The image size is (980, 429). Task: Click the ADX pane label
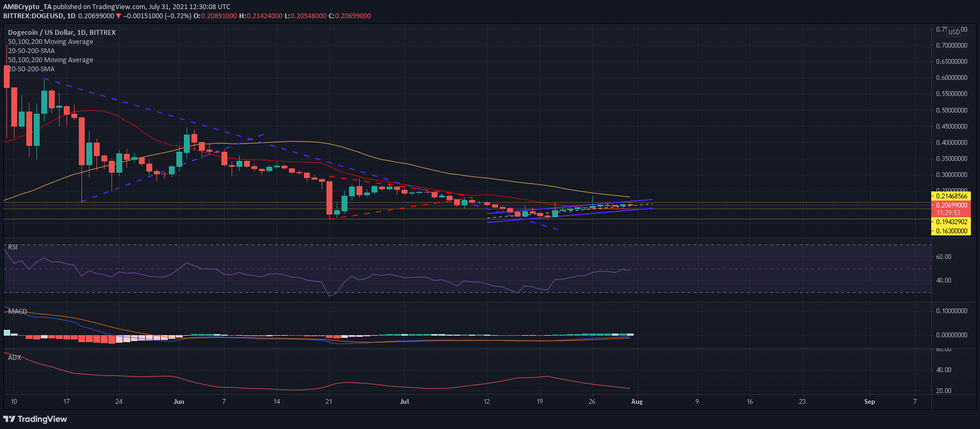coord(14,357)
